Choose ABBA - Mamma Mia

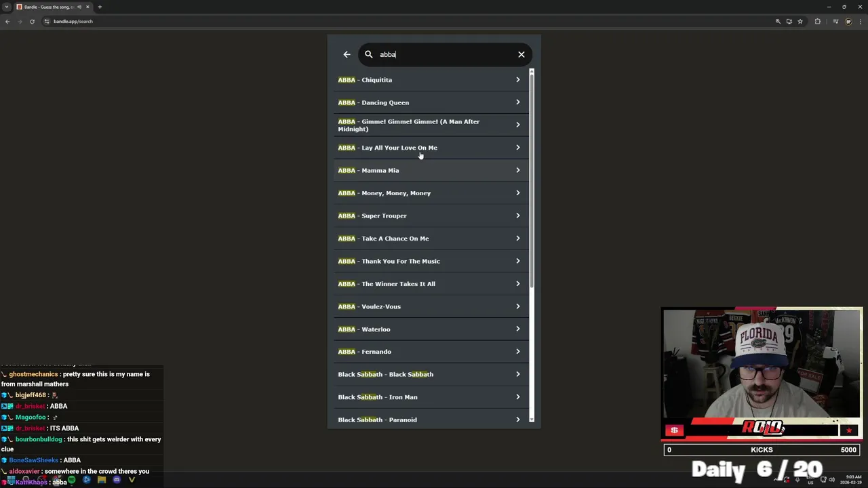(x=430, y=170)
